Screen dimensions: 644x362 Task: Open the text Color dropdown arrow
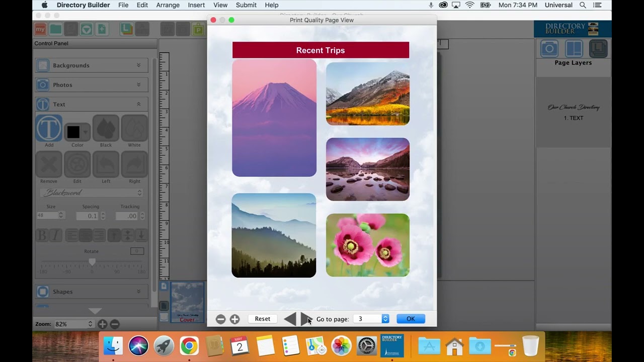[x=85, y=132]
